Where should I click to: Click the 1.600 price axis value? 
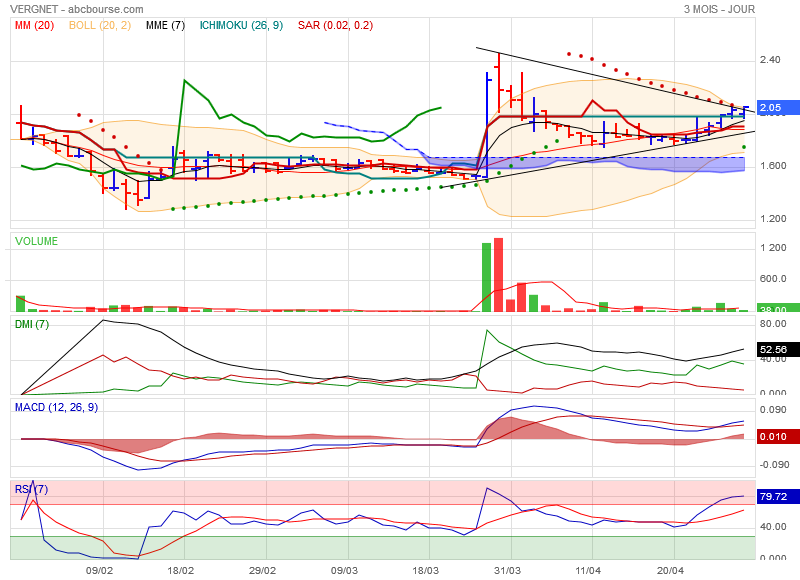773,166
